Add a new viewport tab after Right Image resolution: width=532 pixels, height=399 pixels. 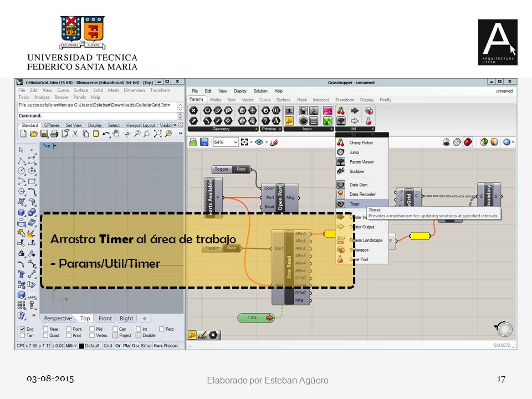coord(145,319)
